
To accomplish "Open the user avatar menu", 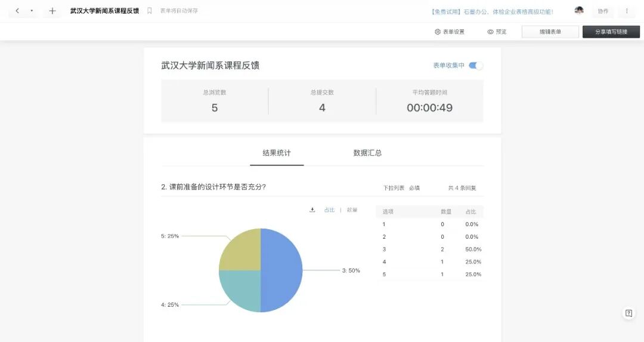I will click(578, 11).
